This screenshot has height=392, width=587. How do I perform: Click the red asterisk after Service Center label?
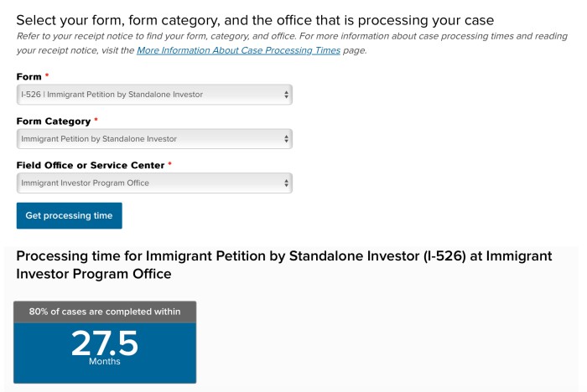point(170,165)
